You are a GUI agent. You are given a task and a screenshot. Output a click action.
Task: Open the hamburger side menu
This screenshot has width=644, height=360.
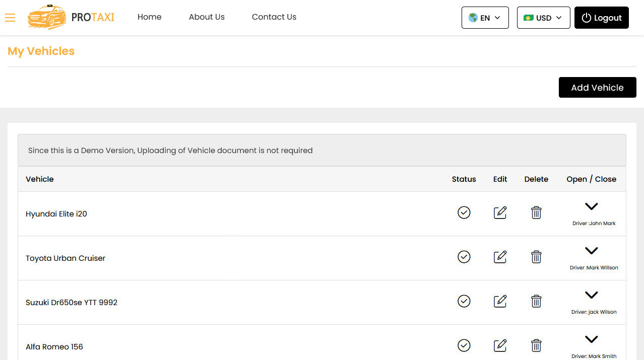10,18
